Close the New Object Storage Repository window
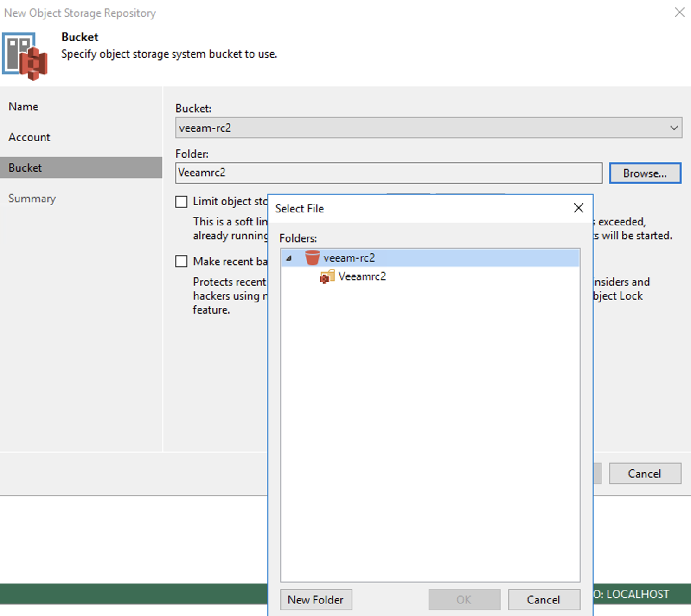The width and height of the screenshot is (691, 616). [679, 13]
